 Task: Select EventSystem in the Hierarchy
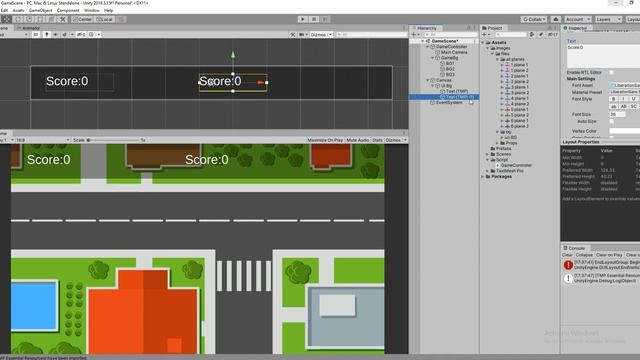click(449, 102)
